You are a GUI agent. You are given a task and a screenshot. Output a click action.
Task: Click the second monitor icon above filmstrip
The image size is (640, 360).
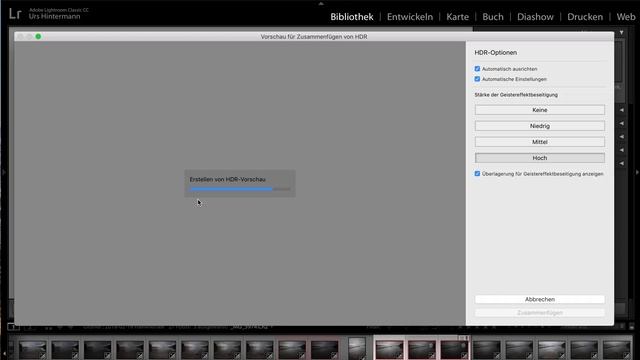29,327
